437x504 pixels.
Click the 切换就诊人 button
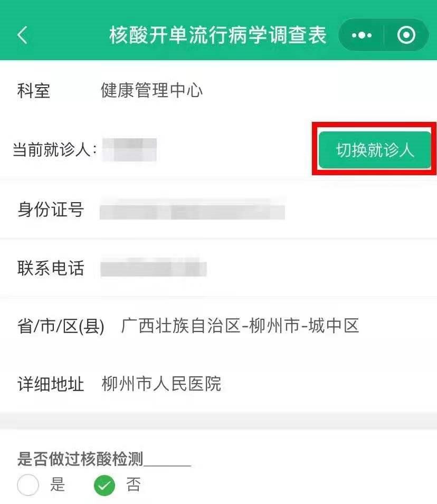click(x=375, y=150)
